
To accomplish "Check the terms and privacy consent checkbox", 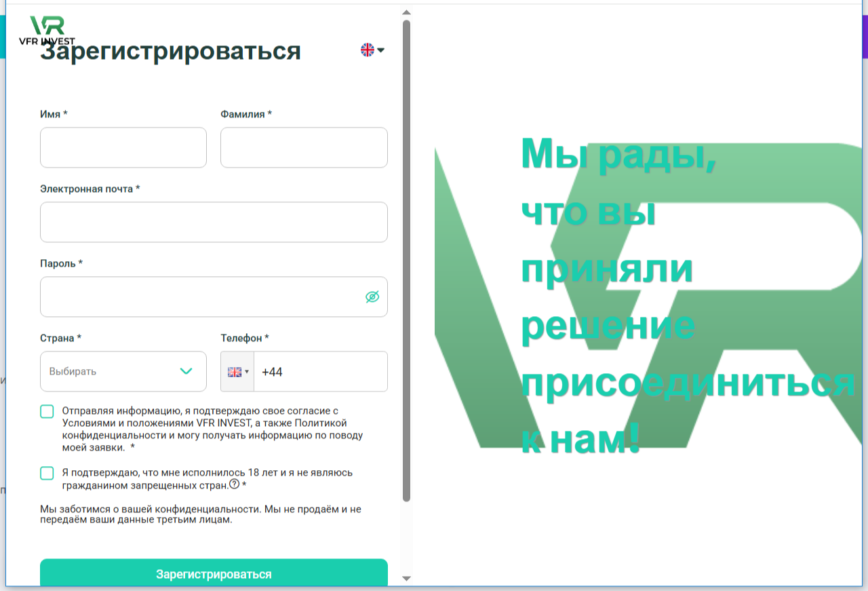I will (47, 411).
